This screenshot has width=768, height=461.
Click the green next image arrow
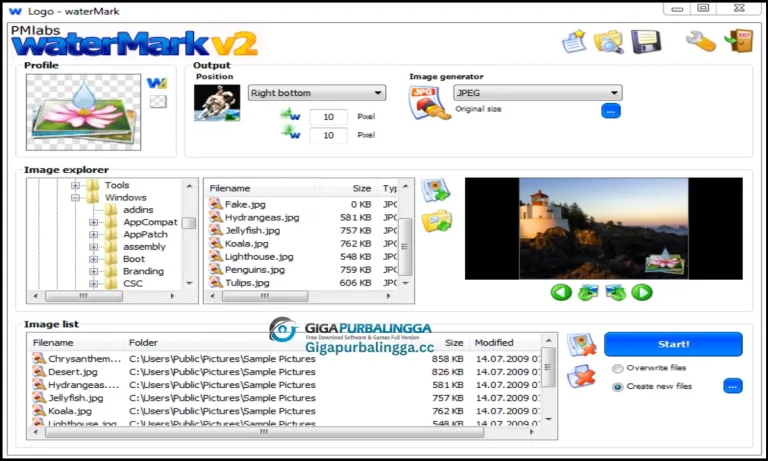642,292
